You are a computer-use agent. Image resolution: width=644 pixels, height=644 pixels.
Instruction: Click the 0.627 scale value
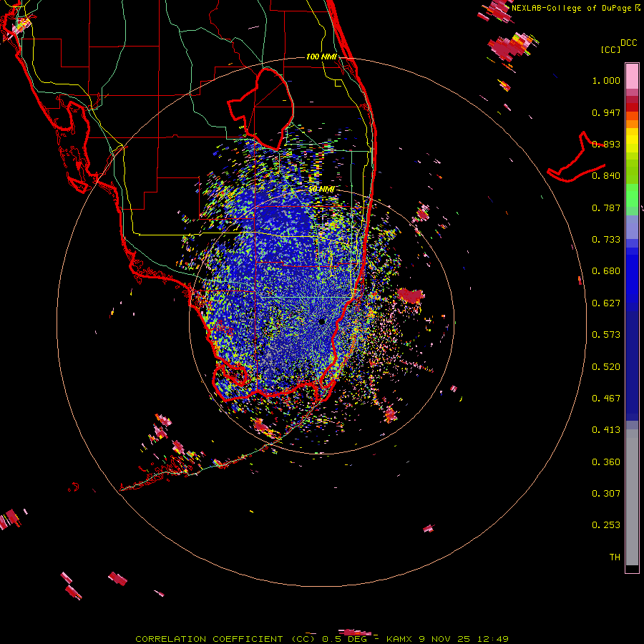click(x=606, y=303)
